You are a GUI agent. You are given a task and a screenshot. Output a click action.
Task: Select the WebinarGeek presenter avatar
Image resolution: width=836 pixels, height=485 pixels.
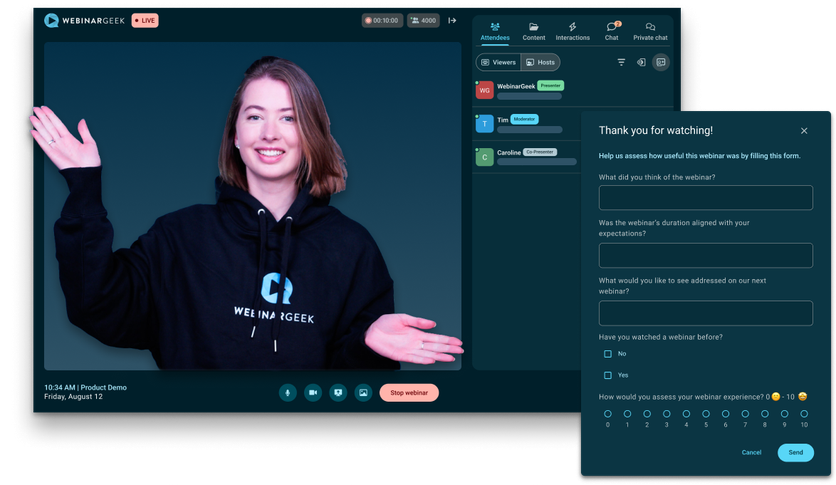pyautogui.click(x=484, y=90)
